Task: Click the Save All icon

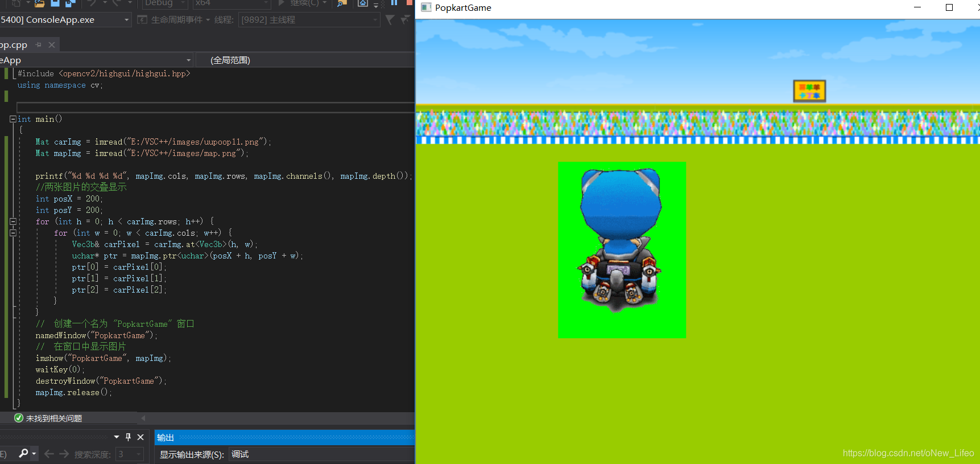Action: click(x=70, y=3)
